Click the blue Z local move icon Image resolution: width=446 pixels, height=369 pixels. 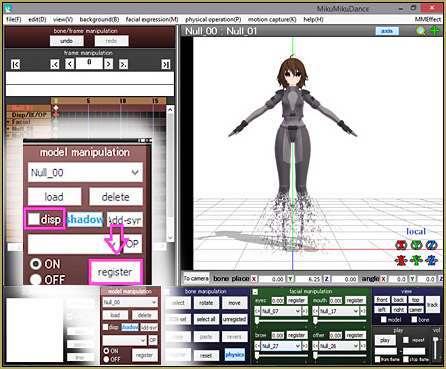coord(432,260)
